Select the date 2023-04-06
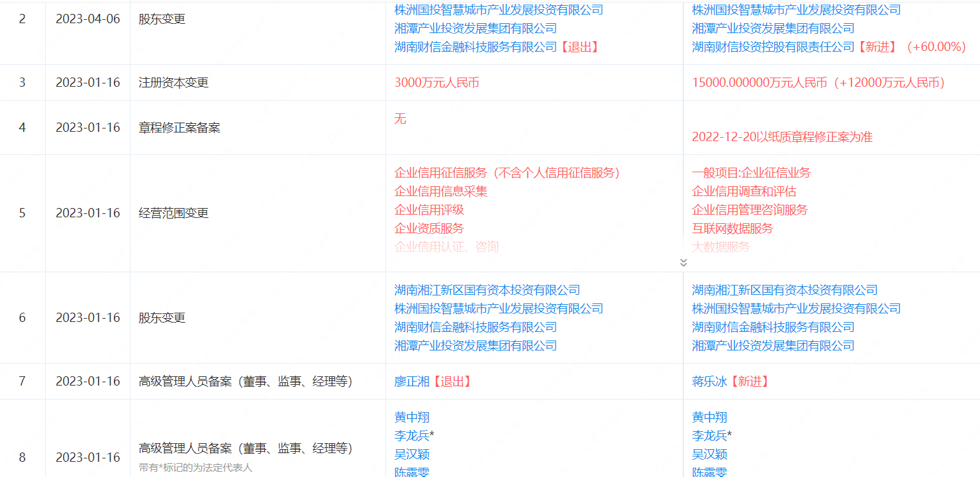 (88, 19)
